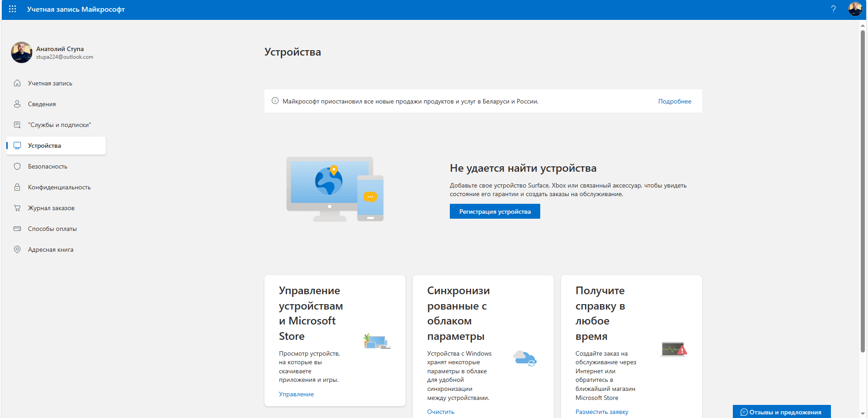Click laptop warning icon in Получите справку card

click(x=674, y=349)
